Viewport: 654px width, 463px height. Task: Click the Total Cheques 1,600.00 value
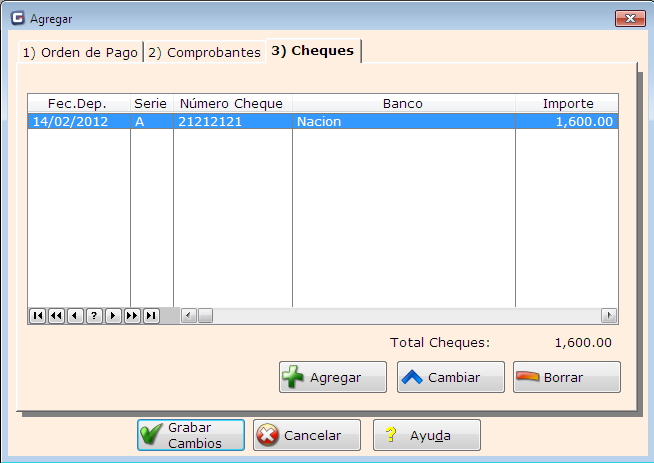coord(583,343)
